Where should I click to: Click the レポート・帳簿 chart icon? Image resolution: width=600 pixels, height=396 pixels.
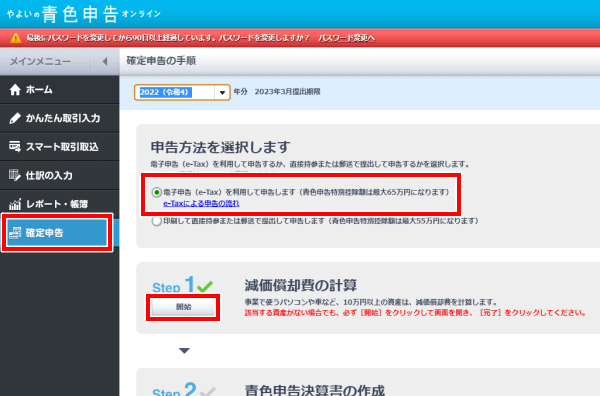(x=15, y=204)
